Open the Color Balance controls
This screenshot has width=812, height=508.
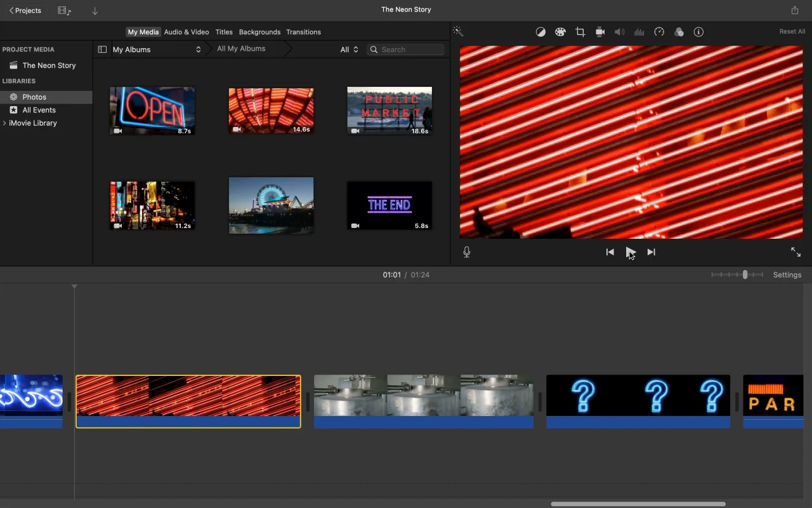click(540, 32)
